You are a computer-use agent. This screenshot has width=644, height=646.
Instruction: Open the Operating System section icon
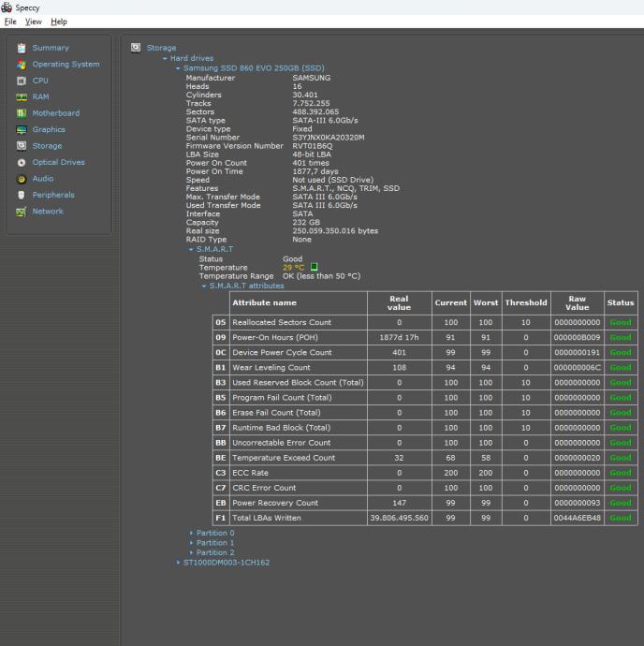coord(22,65)
